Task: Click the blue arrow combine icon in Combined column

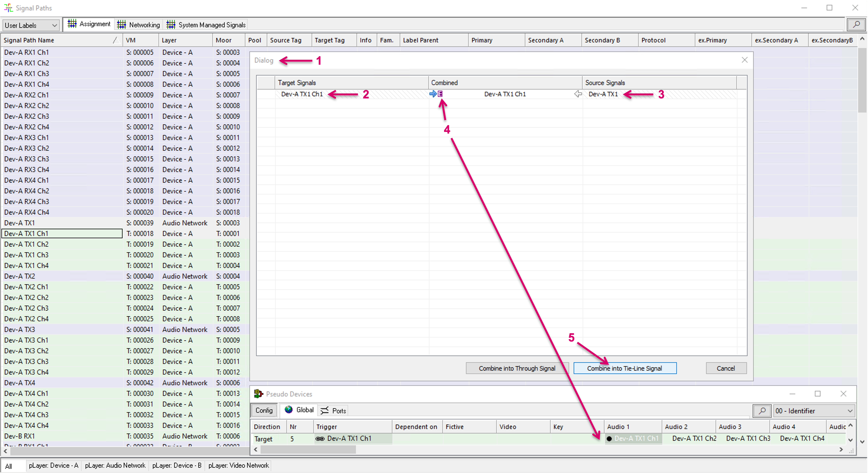Action: 433,94
